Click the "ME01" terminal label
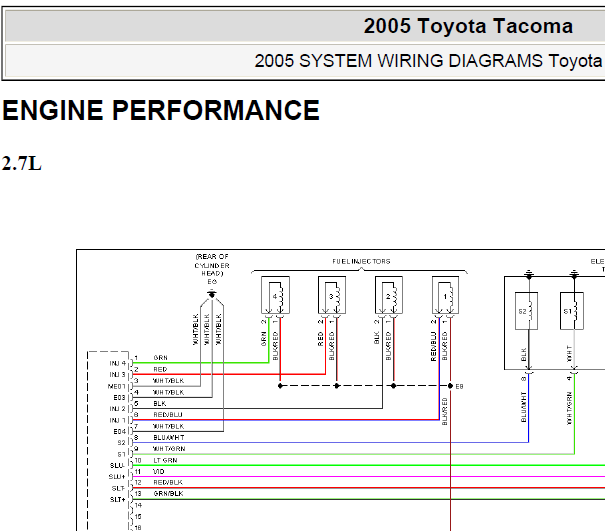 click(117, 386)
